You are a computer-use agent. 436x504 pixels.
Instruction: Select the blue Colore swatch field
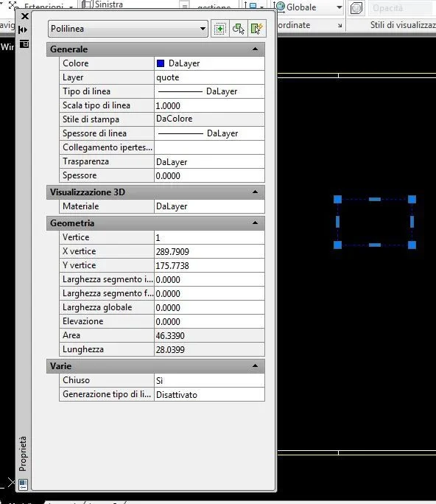pos(209,63)
